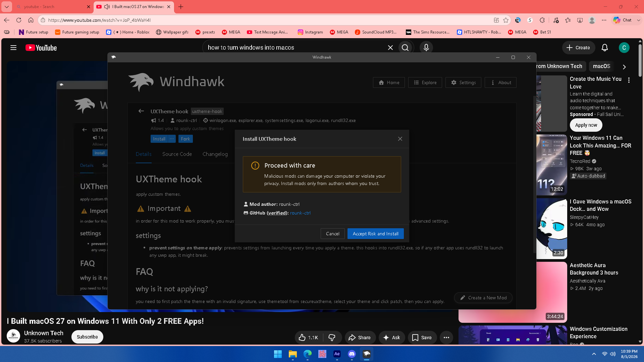Image resolution: width=644 pixels, height=362 pixels.
Task: Close the Install UXTheme hook dialog
Action: click(x=400, y=139)
